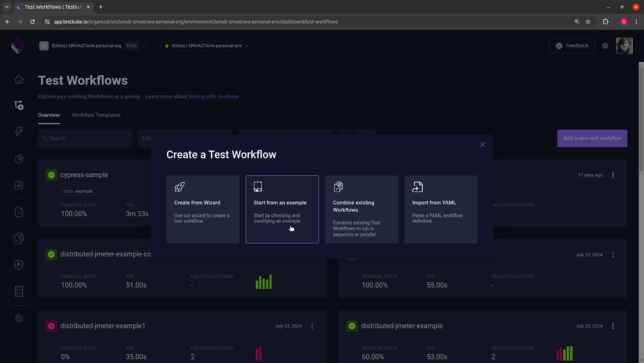This screenshot has height=363, width=644.
Task: Open the distributed-jmeter-example1 workflow title
Action: (x=103, y=326)
